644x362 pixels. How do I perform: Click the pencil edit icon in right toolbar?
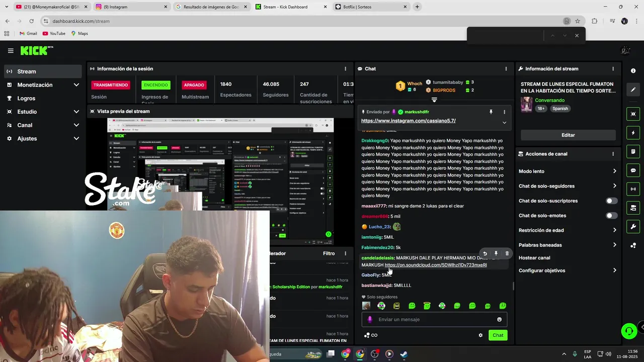[633, 89]
